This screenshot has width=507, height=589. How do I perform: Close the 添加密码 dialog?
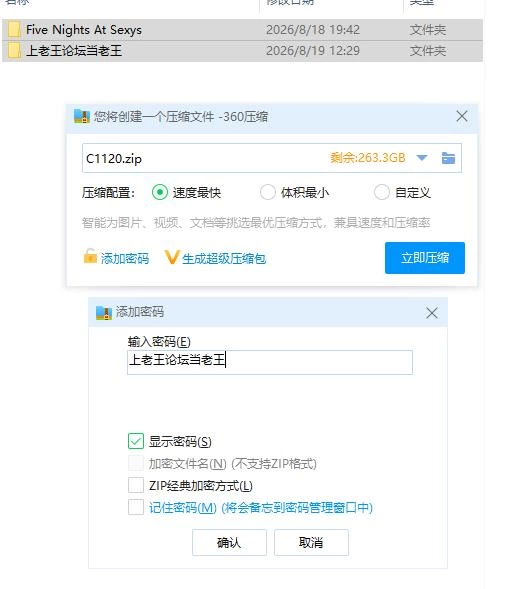[432, 313]
